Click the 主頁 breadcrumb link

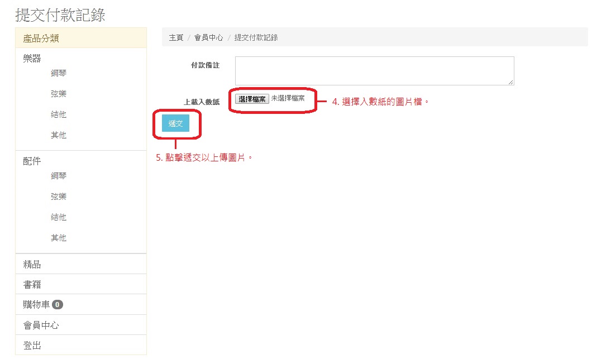click(x=176, y=37)
